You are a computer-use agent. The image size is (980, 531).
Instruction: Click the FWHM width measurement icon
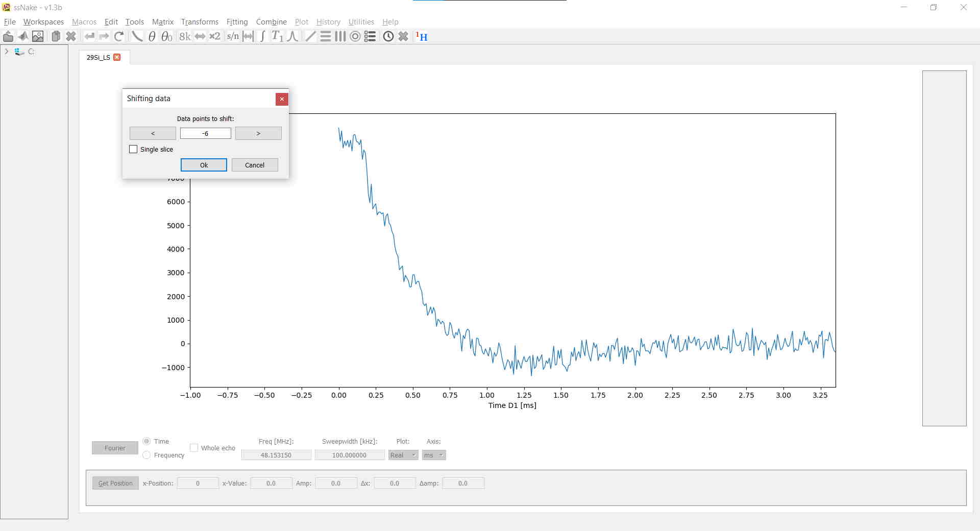248,36
